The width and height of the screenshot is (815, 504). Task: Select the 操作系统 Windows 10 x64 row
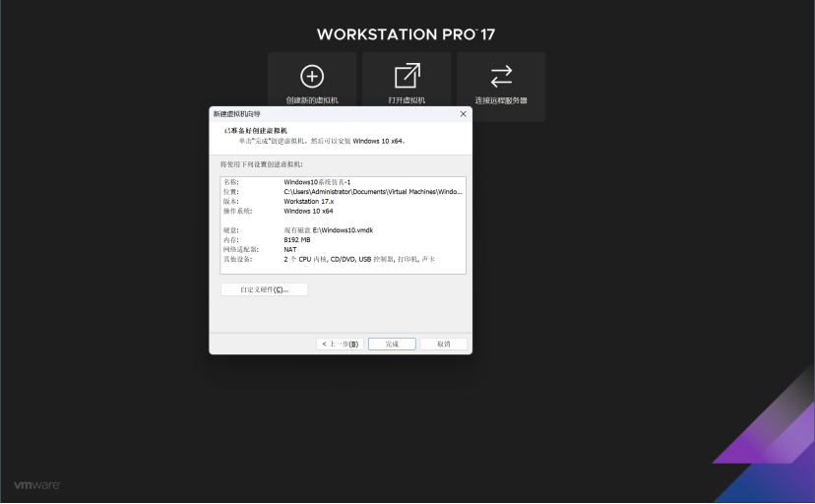[x=344, y=211]
